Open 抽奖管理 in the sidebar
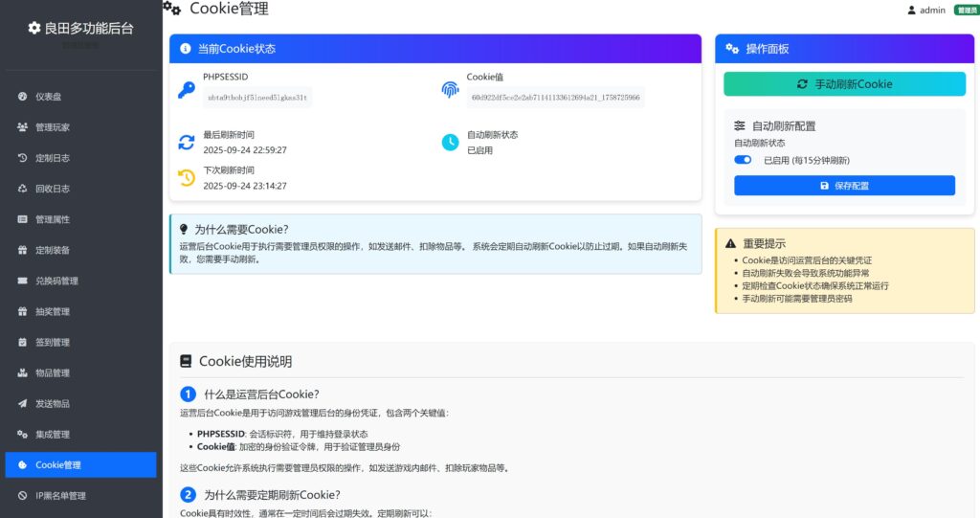The width and height of the screenshot is (980, 518). (x=53, y=311)
